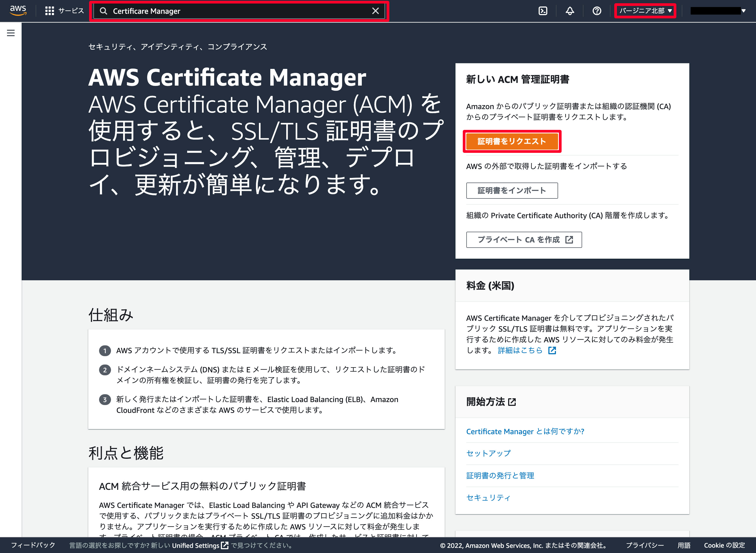Viewport: 756px width, 553px height.
Task: Open the バージニア北部 region dropdown
Action: (x=645, y=10)
